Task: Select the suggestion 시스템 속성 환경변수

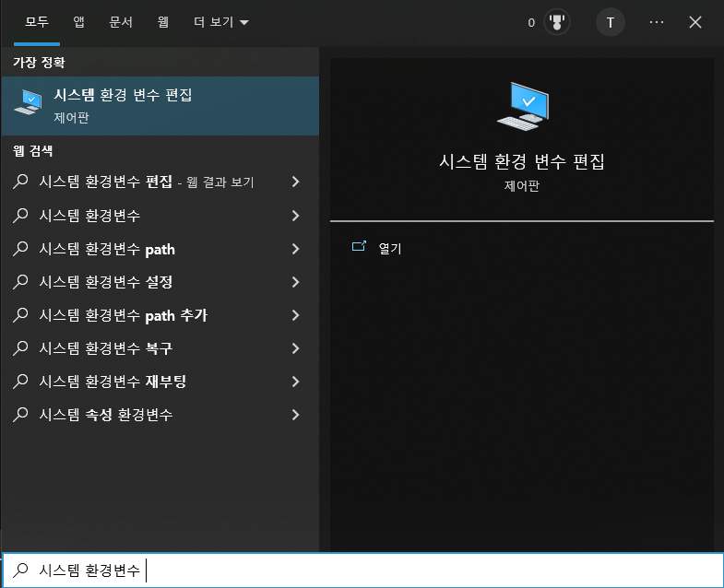Action: tap(160, 415)
